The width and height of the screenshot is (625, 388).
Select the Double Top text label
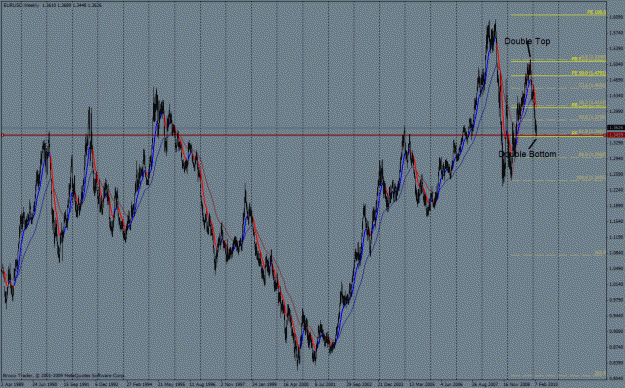pyautogui.click(x=527, y=41)
